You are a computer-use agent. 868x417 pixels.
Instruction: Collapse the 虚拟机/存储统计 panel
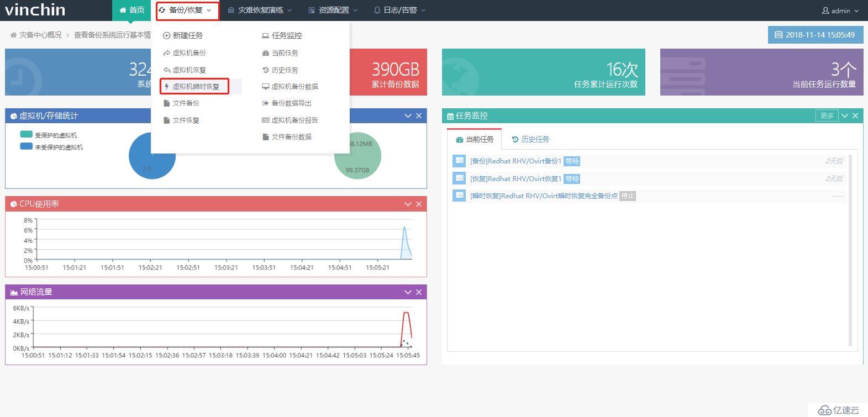coord(408,115)
